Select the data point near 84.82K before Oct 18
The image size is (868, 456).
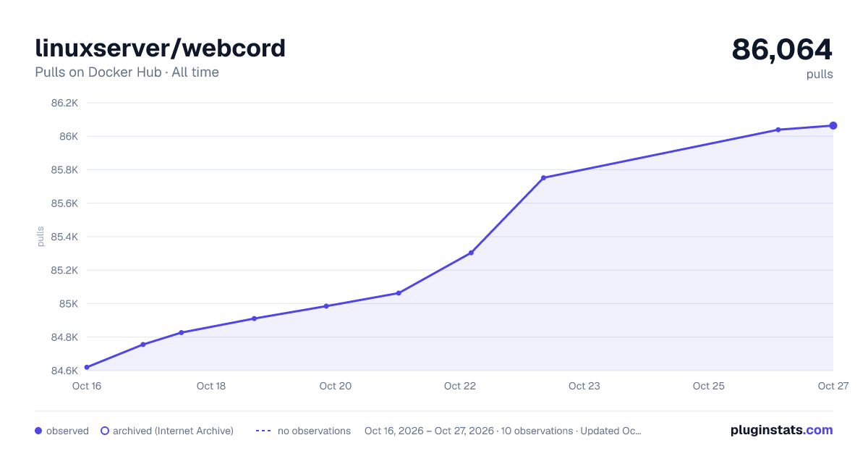point(181,332)
